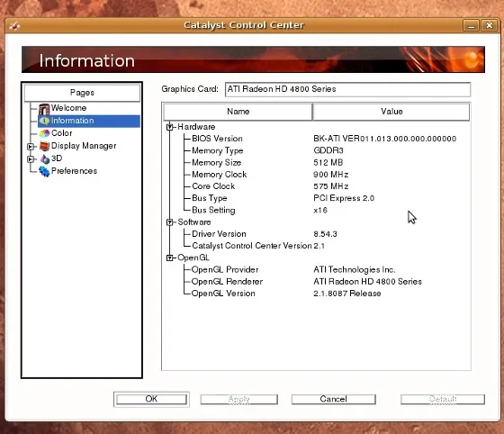
Task: Click the Default button
Action: (x=443, y=399)
